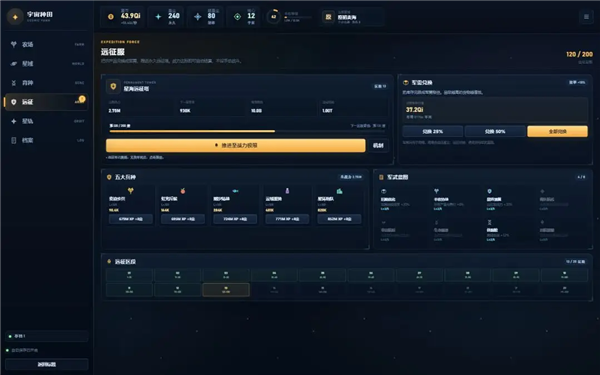Click the orange 全部兑换 button
The height and width of the screenshot is (375, 600).
click(x=558, y=131)
